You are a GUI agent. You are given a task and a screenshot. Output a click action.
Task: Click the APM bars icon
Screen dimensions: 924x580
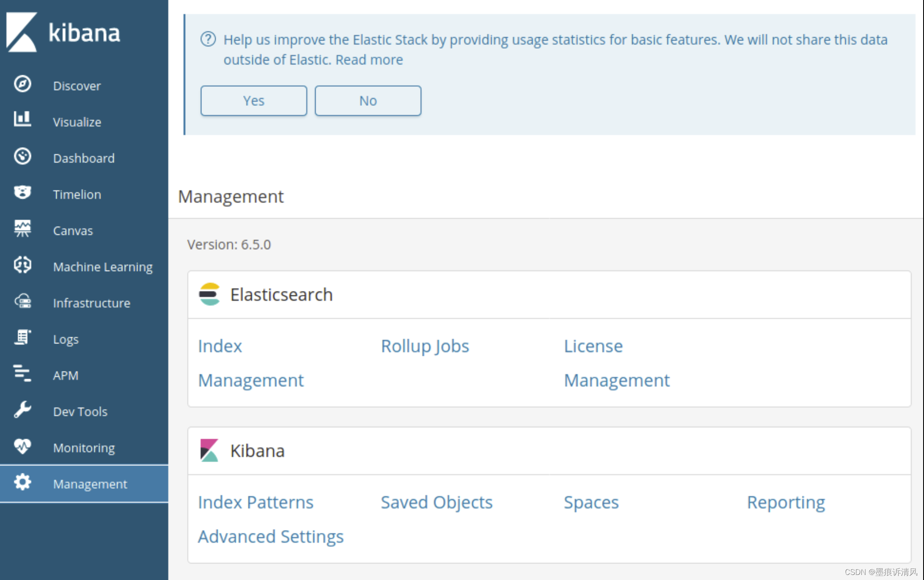22,374
